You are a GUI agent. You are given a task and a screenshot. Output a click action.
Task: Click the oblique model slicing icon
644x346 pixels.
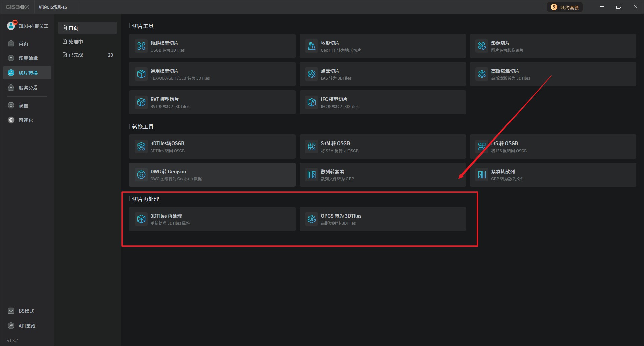click(141, 46)
